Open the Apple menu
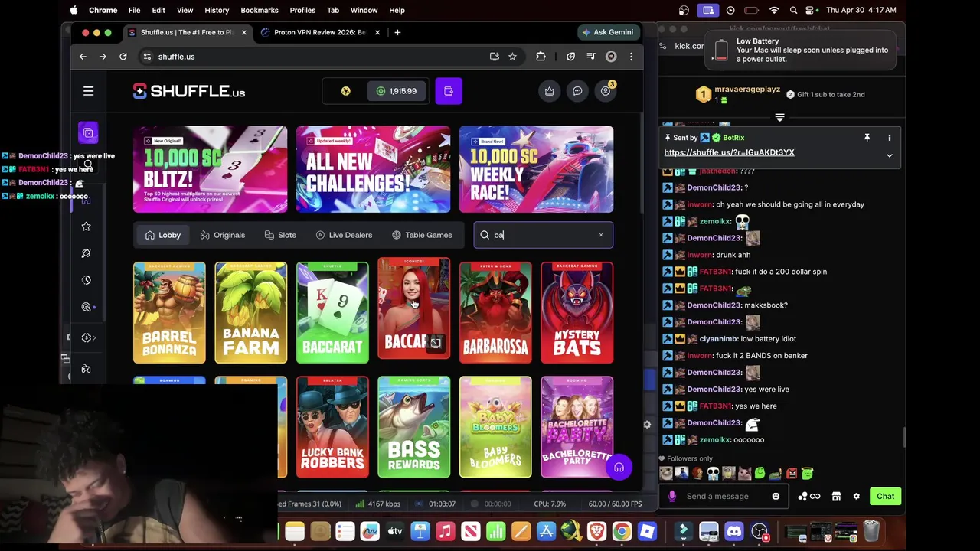Image resolution: width=980 pixels, height=551 pixels. click(73, 10)
